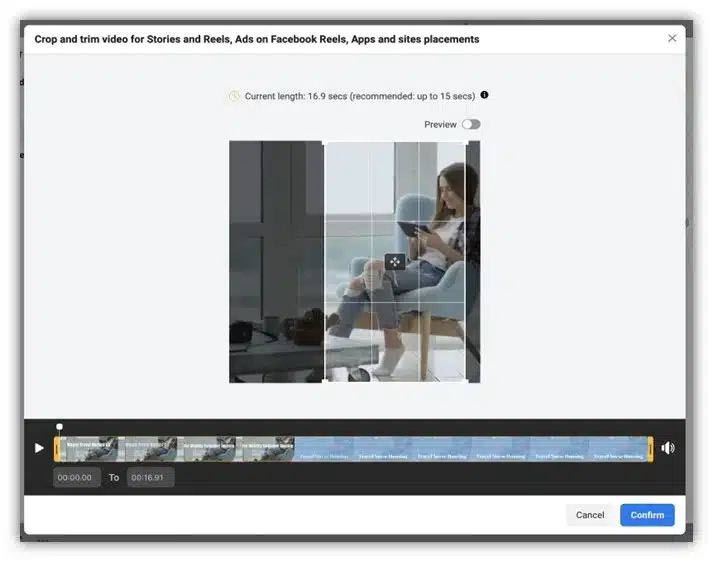Click the blue section of the timeline strip
The image size is (713, 562).
[471, 449]
